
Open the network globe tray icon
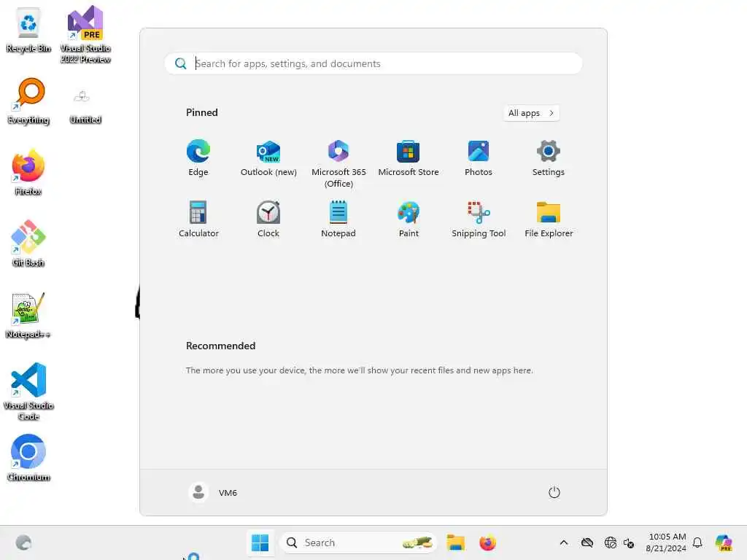pyautogui.click(x=611, y=542)
